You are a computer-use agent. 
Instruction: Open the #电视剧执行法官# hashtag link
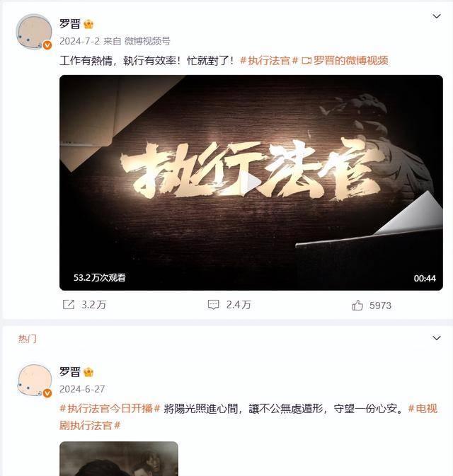[x=248, y=417]
